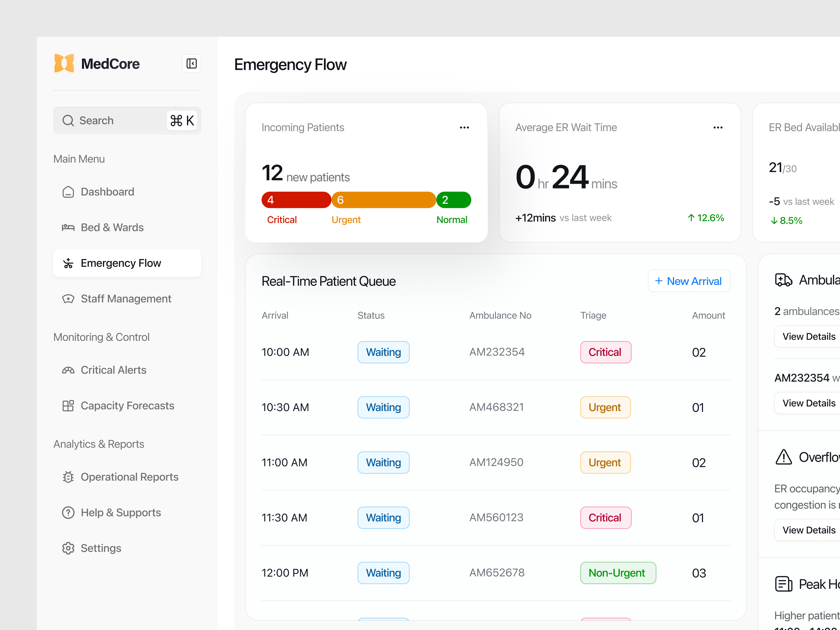Open Help & Supports in the sidebar

tap(127, 513)
